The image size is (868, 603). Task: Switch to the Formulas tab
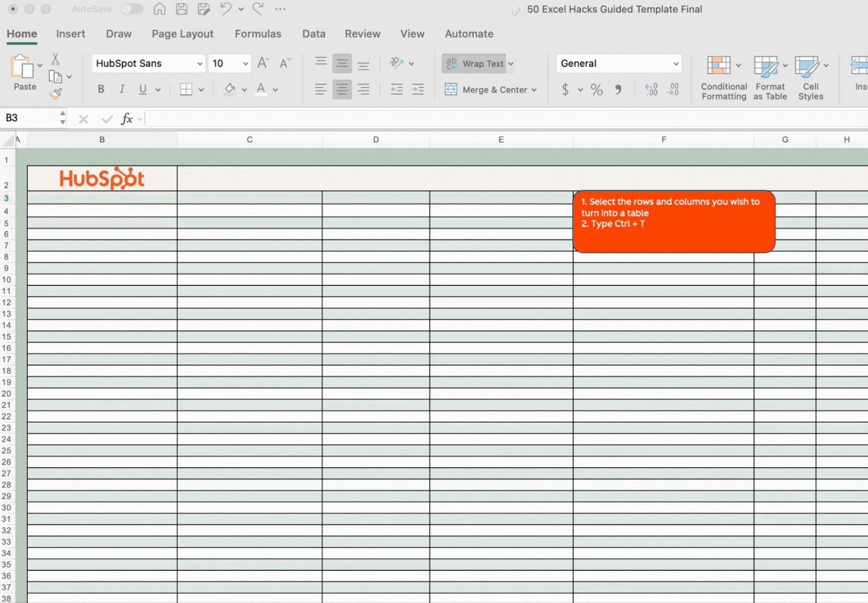pyautogui.click(x=258, y=34)
